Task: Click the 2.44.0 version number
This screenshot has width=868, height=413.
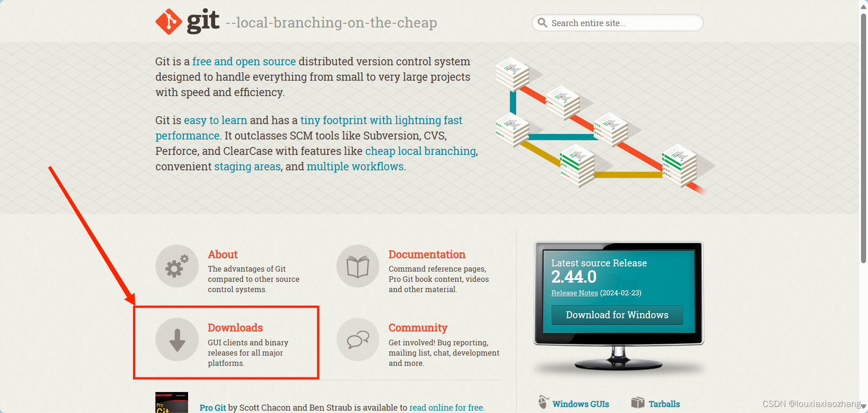Action: (574, 277)
